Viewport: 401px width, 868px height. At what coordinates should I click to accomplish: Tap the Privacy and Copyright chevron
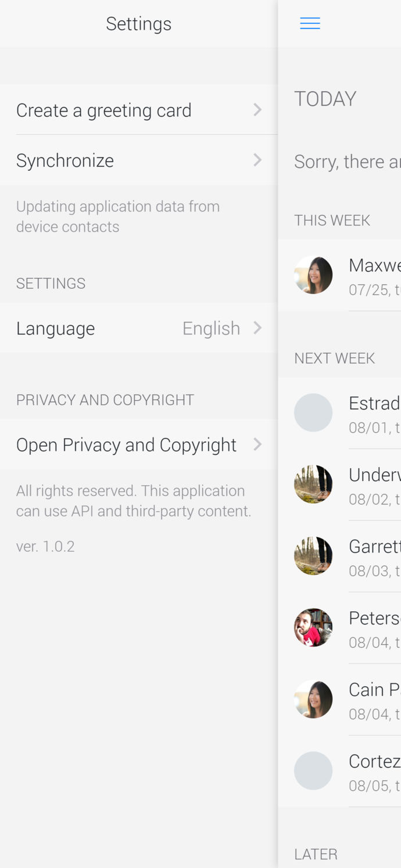(x=257, y=444)
